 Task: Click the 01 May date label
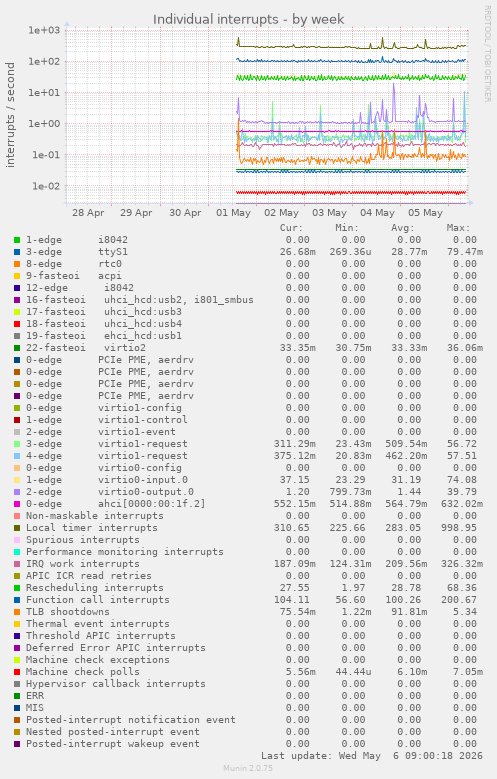coord(233,213)
